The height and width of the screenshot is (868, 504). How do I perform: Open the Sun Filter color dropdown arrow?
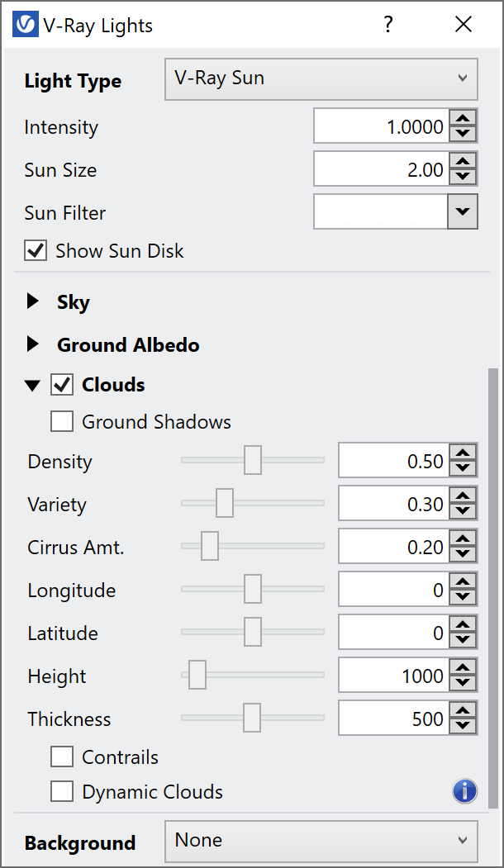click(x=463, y=211)
